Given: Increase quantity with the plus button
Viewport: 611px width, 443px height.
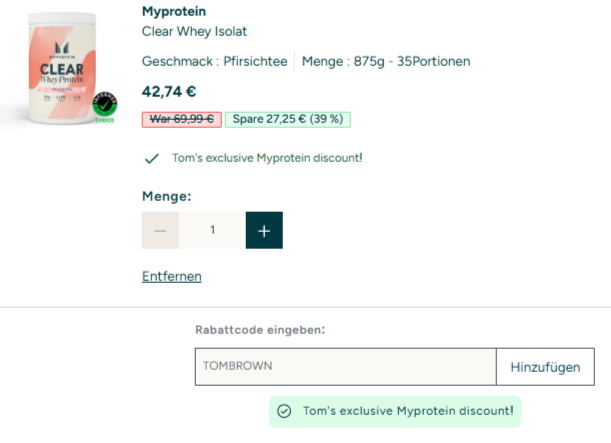Looking at the screenshot, I should (264, 230).
